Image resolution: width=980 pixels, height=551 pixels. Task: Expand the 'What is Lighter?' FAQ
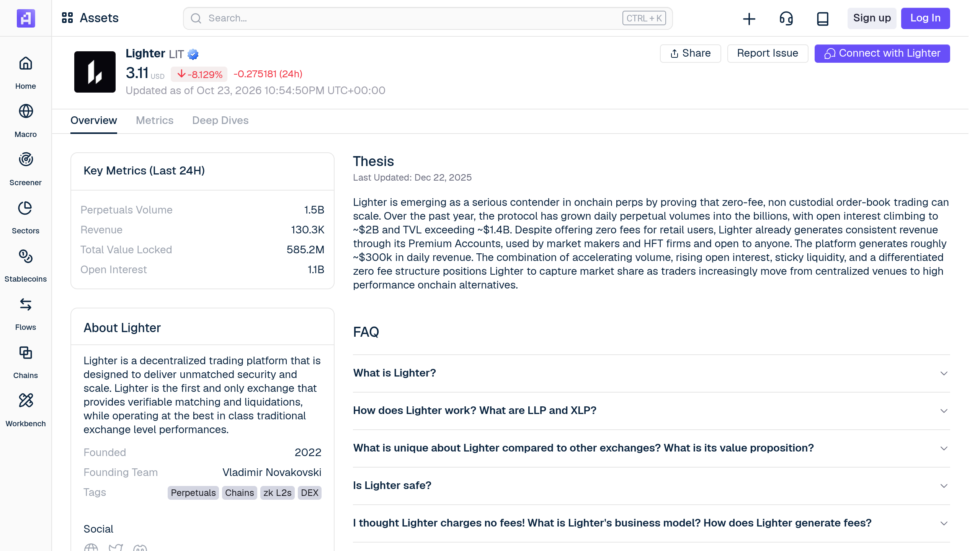tap(652, 373)
